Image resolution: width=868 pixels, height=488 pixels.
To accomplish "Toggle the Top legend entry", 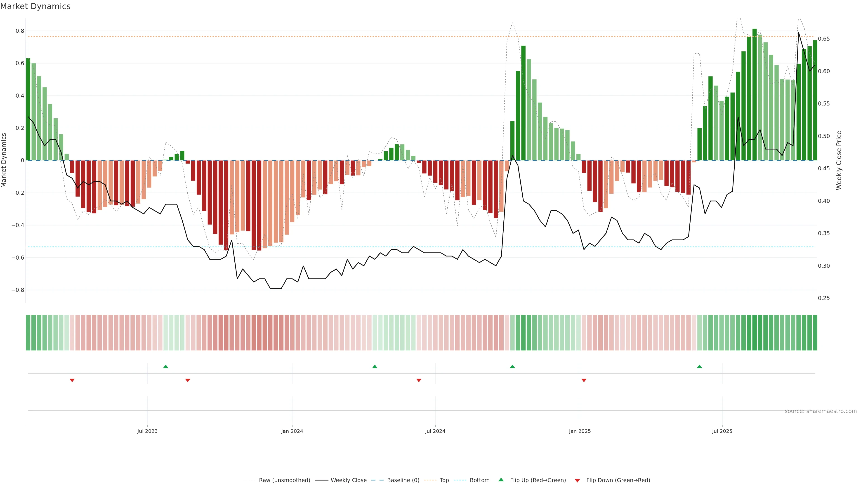I will pyautogui.click(x=444, y=480).
